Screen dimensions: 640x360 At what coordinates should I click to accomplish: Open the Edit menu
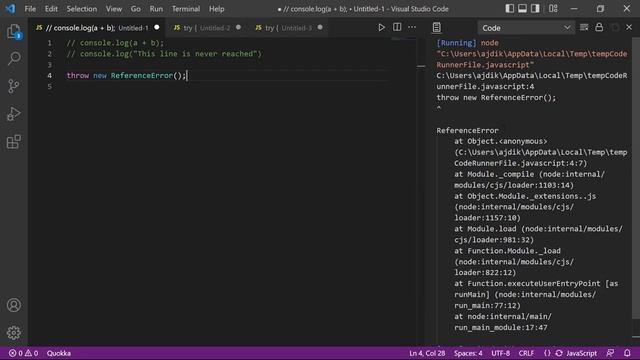(x=51, y=9)
